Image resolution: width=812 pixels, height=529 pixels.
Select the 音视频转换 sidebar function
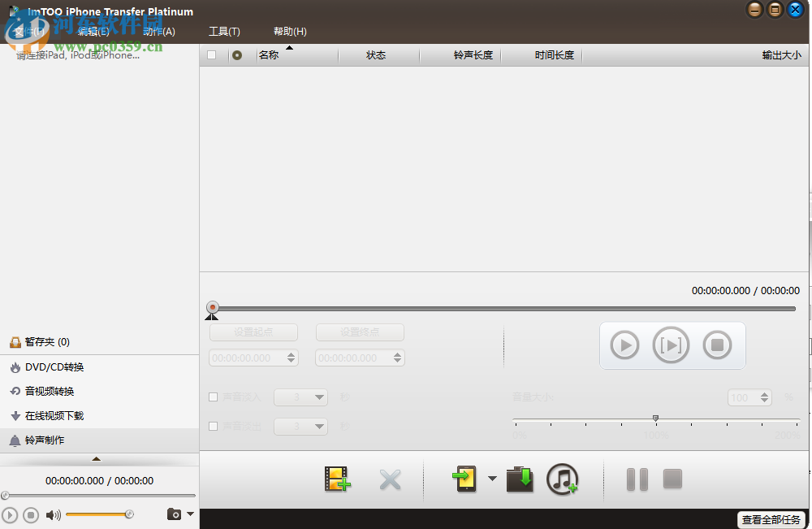point(49,391)
